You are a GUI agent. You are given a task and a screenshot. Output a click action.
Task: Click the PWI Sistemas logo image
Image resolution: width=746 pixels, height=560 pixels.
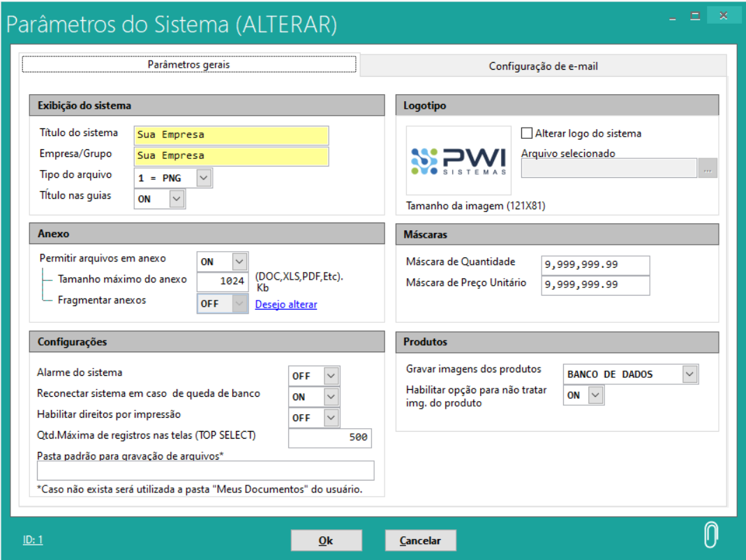tap(458, 160)
